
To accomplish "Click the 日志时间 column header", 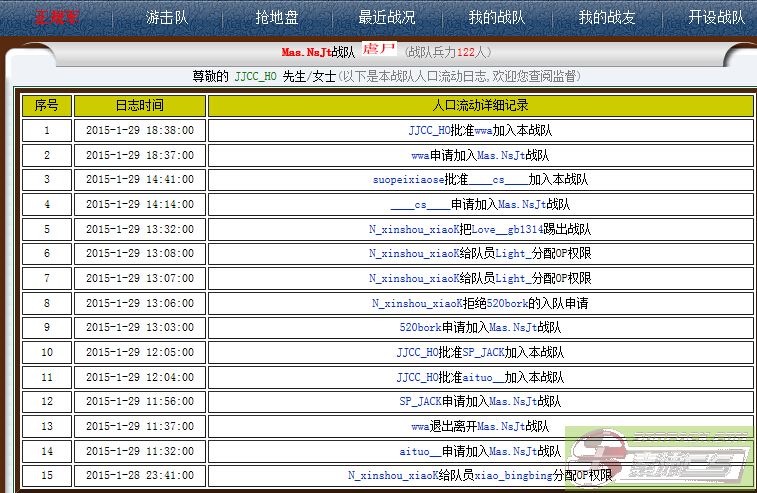I will pos(139,105).
